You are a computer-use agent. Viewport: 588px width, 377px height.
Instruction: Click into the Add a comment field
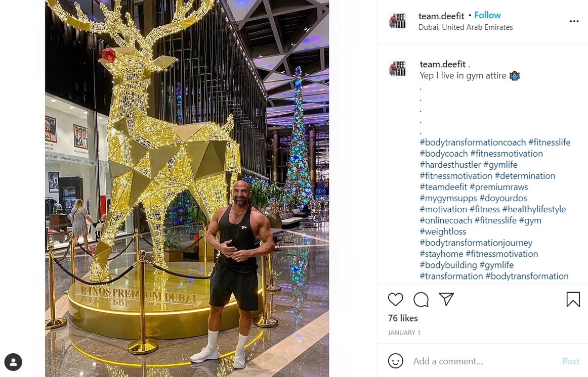pyautogui.click(x=484, y=361)
